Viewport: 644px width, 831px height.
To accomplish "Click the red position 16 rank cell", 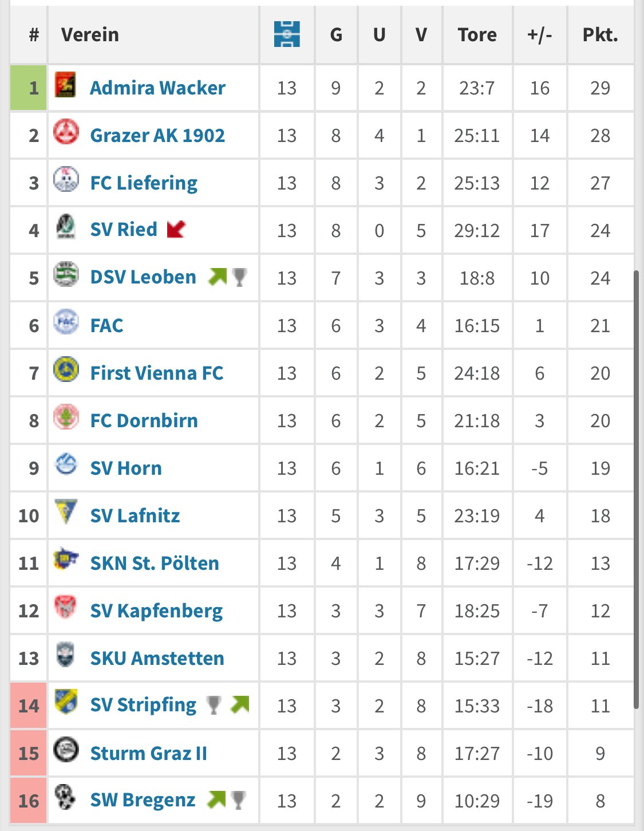I will coord(29,800).
